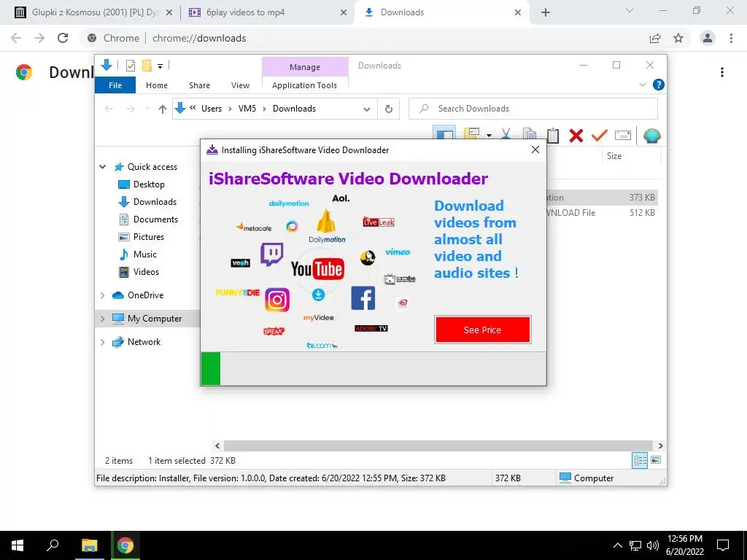Switch to the 6play videos to mp4 tab

coord(267,12)
